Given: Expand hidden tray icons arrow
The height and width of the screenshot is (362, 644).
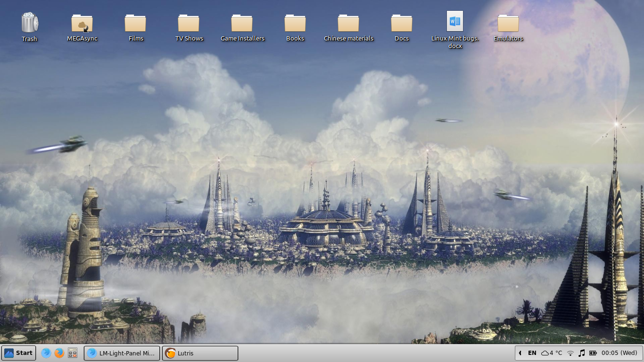Looking at the screenshot, I should [520, 353].
